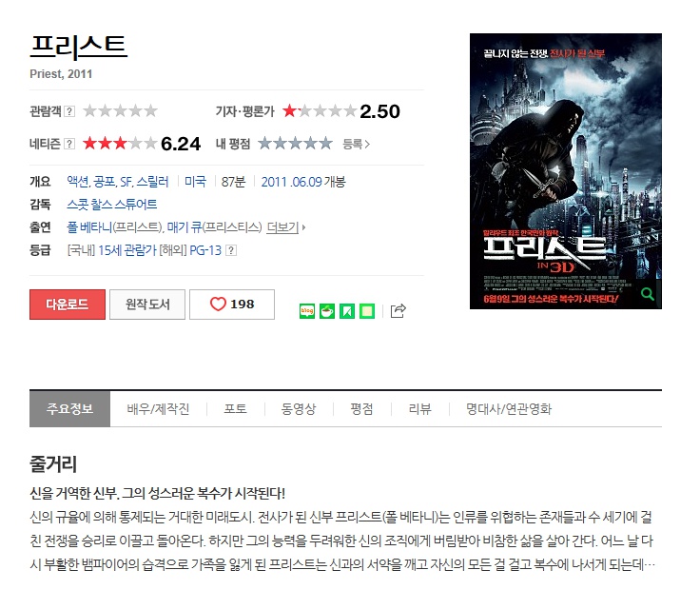The image size is (700, 590).
Task: Open help icon next to 관람객
Action: (69, 111)
